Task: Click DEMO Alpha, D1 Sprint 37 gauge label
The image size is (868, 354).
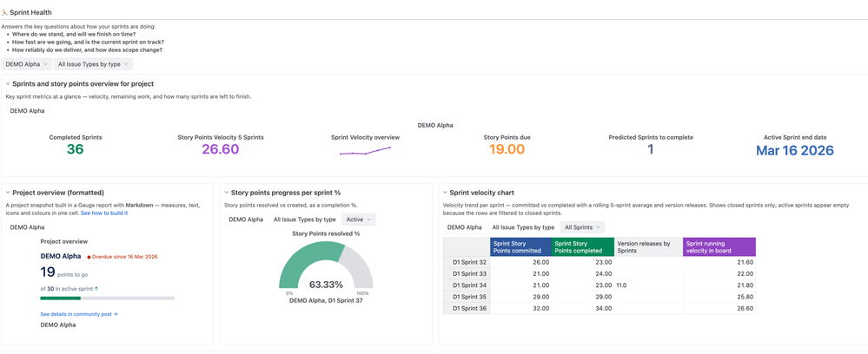Action: (x=326, y=300)
